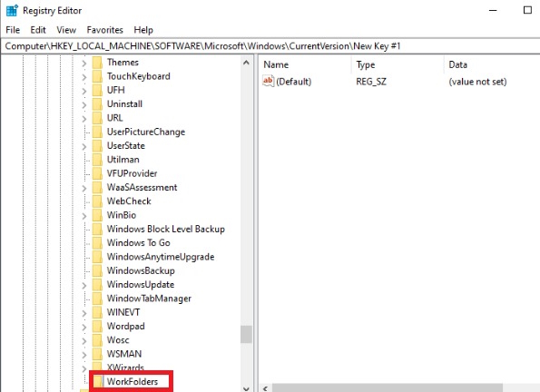
Task: Click the registry path address bar
Action: click(x=270, y=46)
